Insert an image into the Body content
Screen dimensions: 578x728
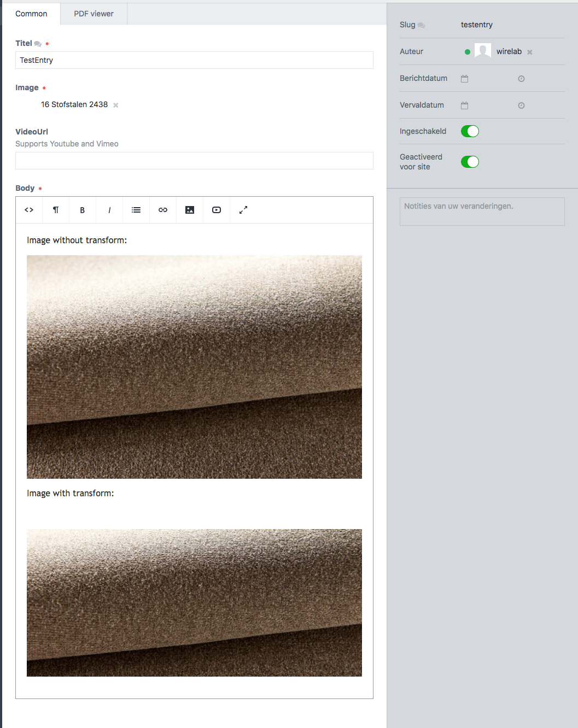coord(189,210)
